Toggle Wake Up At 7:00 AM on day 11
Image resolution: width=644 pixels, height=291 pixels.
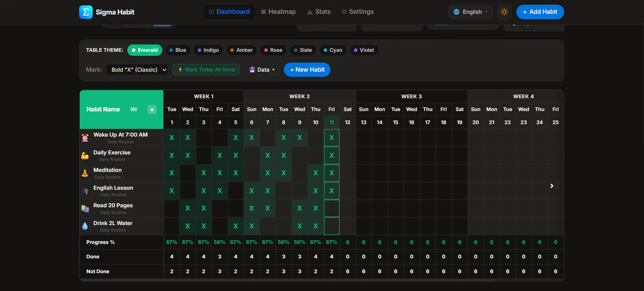pyautogui.click(x=332, y=138)
